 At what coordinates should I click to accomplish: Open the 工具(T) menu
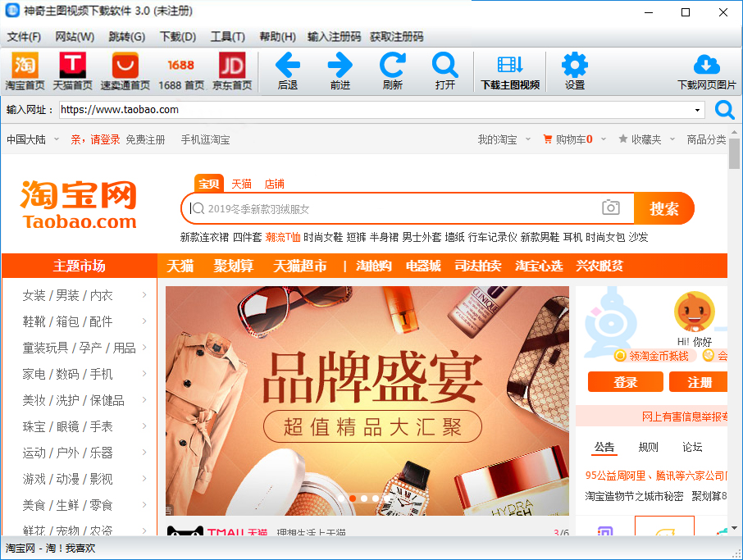(x=227, y=36)
